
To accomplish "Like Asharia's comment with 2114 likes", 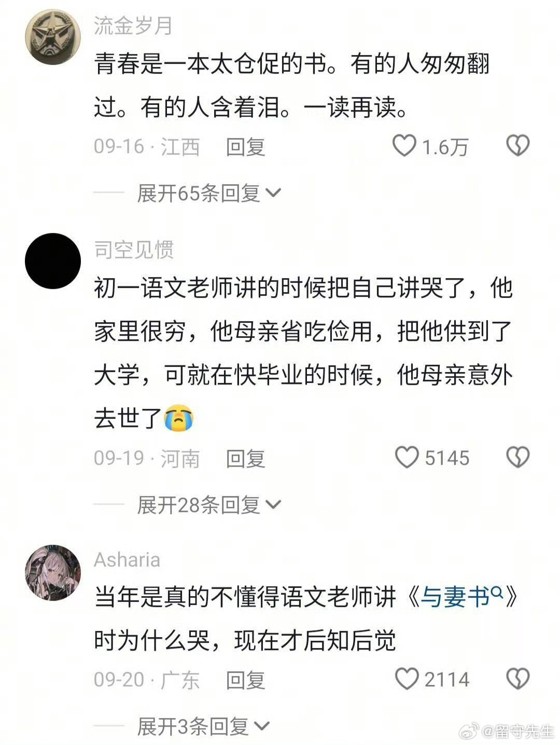I will pos(407,679).
